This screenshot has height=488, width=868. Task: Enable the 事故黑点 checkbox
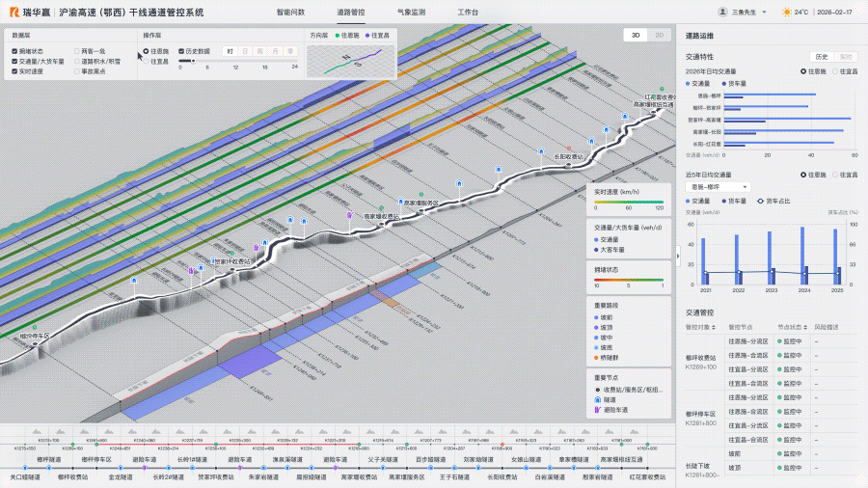point(77,71)
